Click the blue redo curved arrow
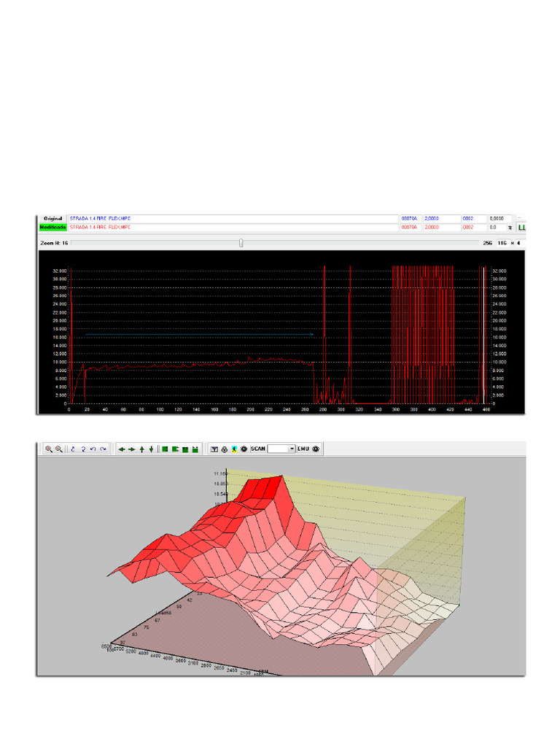 (x=103, y=449)
